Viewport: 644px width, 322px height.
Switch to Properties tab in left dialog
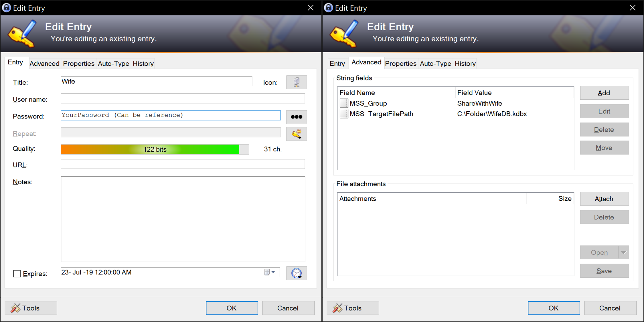tap(79, 64)
